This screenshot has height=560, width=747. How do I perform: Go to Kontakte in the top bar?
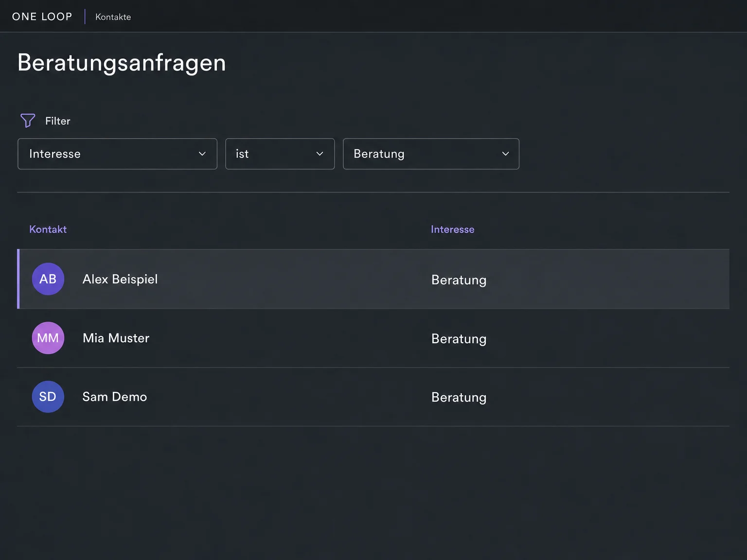pos(113,17)
